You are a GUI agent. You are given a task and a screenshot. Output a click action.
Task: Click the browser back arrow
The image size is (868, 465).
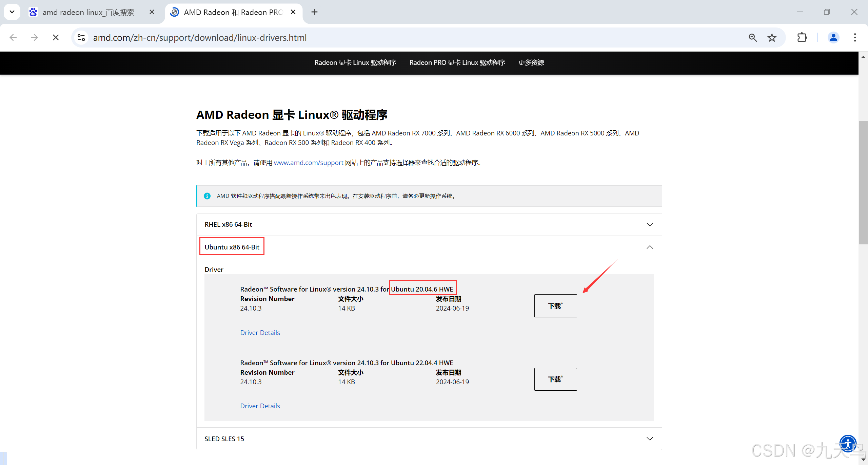pos(13,37)
